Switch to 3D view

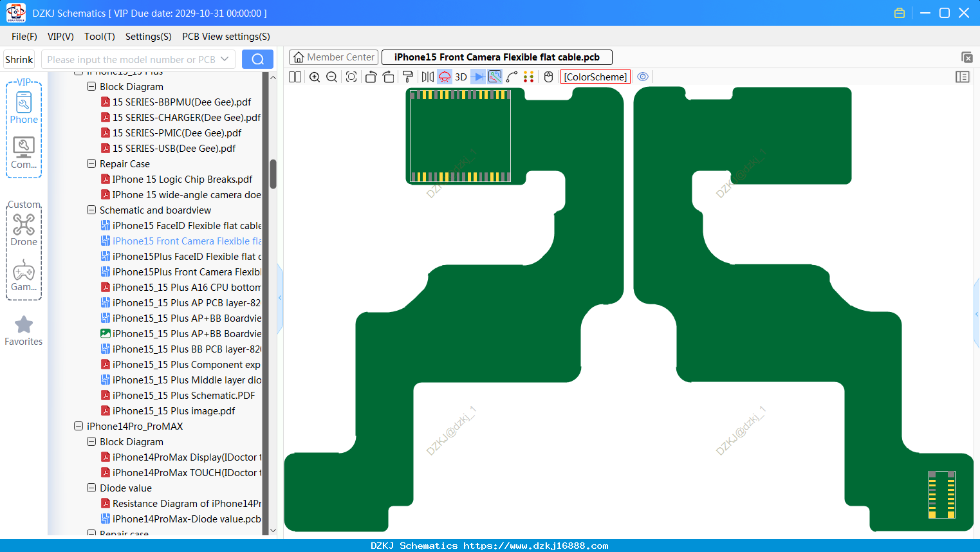[461, 77]
